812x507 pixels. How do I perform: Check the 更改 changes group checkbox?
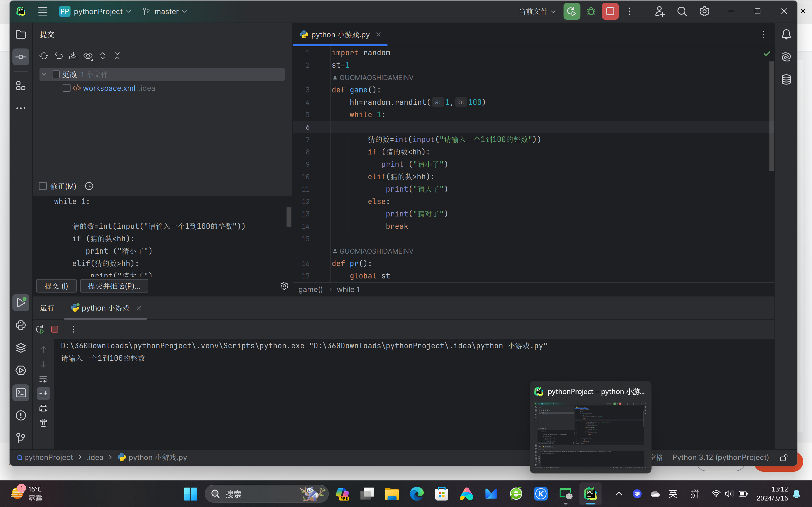click(x=56, y=74)
